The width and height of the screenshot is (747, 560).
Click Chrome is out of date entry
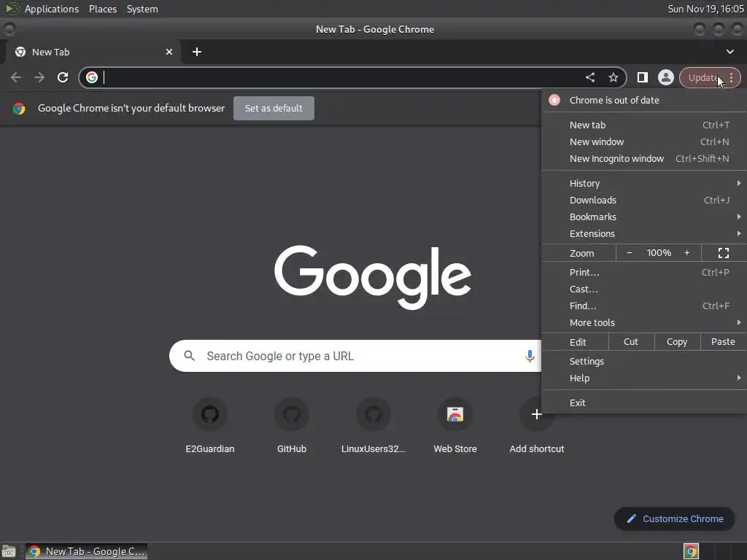(644, 100)
